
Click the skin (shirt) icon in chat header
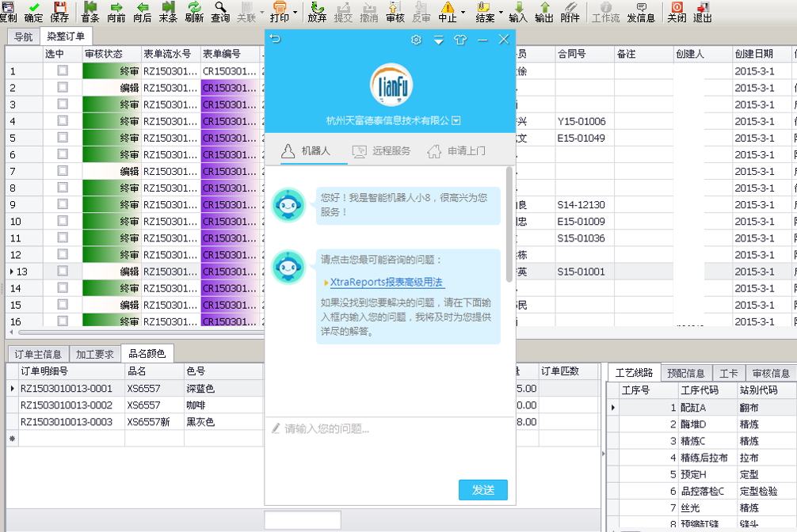[x=460, y=40]
